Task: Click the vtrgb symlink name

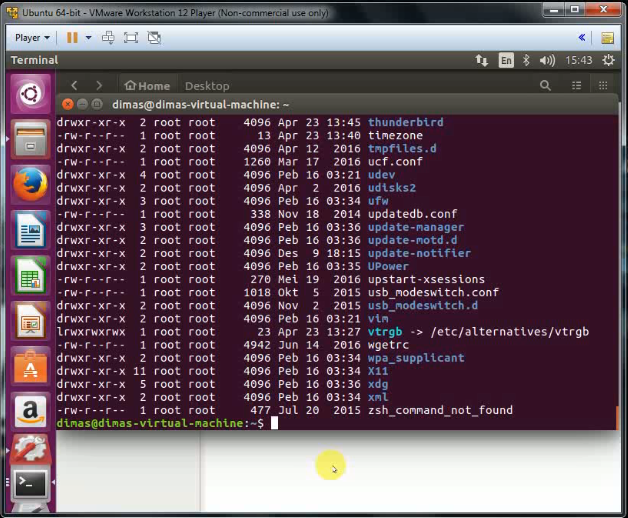Action: tap(385, 332)
